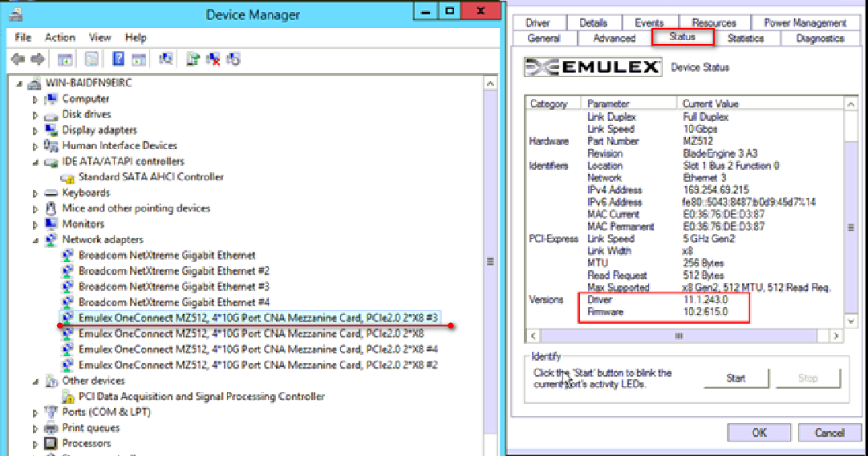Click the Emulex logo in the properties dialog
The image size is (868, 456).
coord(593,67)
